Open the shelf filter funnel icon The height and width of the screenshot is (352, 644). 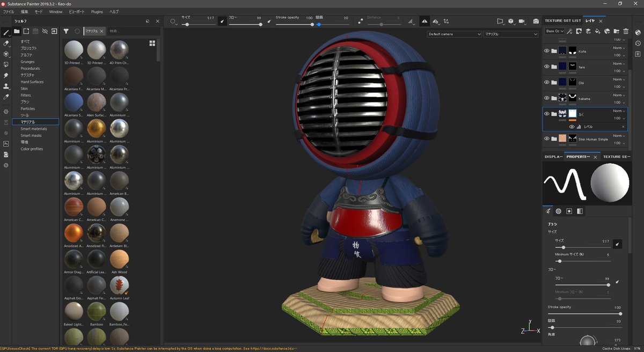(x=66, y=31)
